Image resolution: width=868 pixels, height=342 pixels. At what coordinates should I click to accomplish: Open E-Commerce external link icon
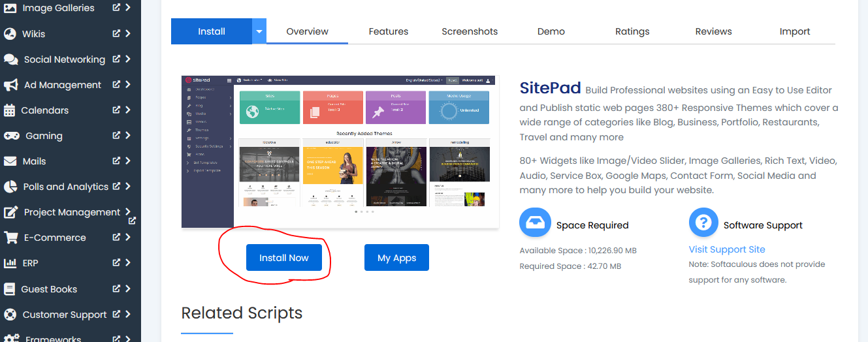pos(116,237)
